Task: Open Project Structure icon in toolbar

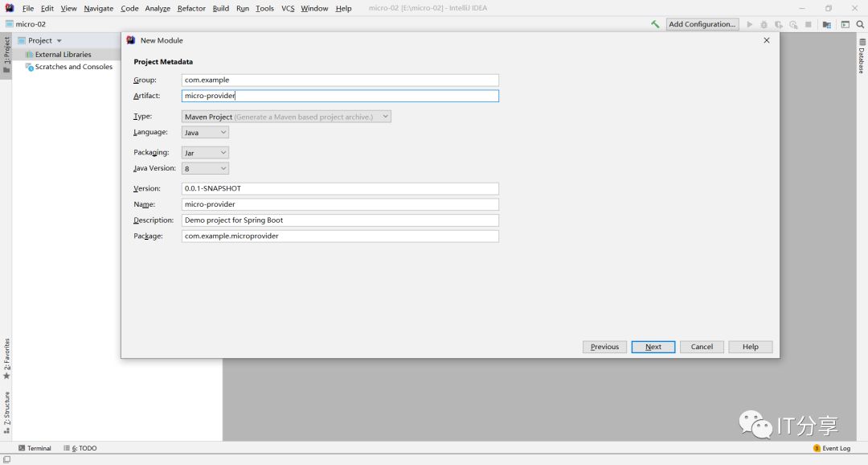Action: [826, 24]
